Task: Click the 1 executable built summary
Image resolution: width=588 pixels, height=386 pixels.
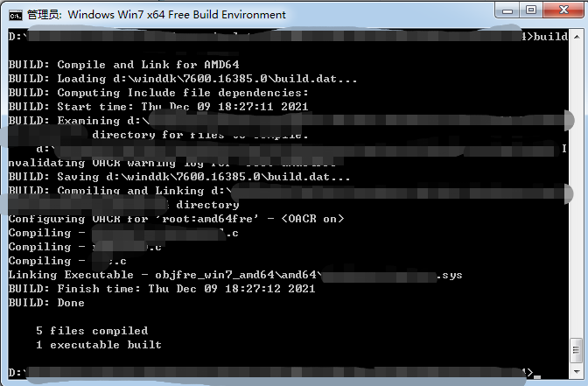Action: [x=99, y=345]
